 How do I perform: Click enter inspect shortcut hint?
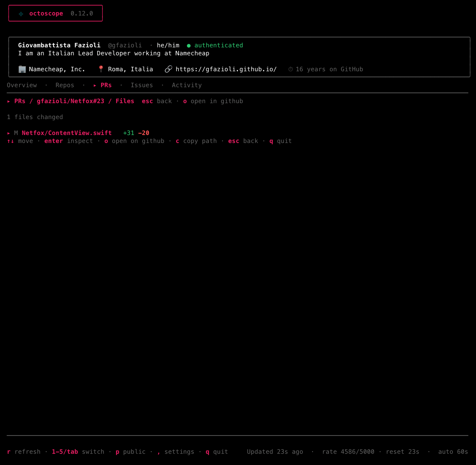[x=69, y=141]
